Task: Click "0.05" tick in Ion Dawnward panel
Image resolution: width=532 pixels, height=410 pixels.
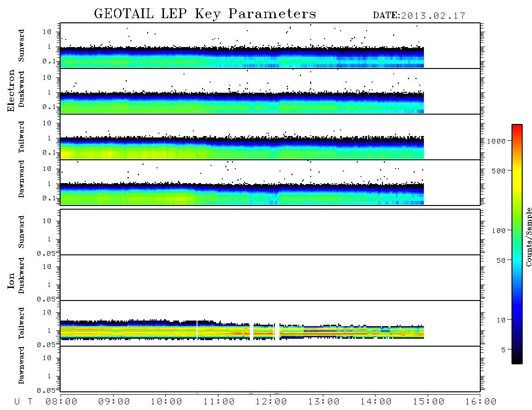Action: pyautogui.click(x=46, y=390)
